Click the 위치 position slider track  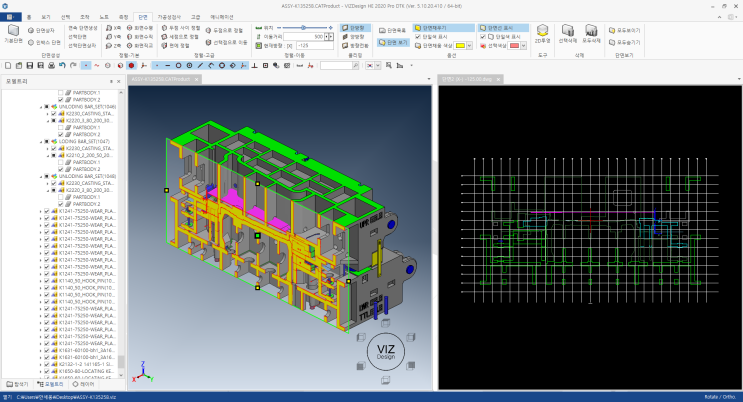coord(305,28)
